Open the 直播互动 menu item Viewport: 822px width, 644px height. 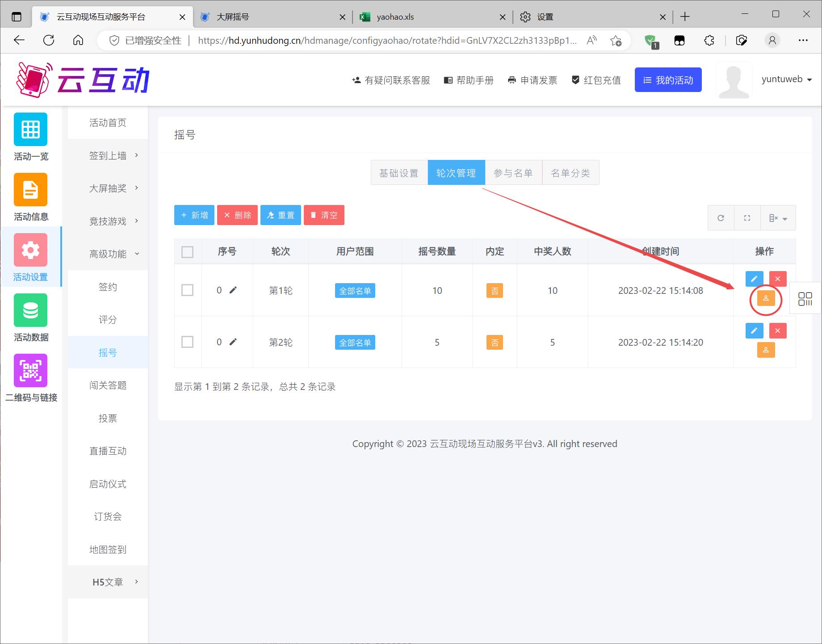point(108,451)
